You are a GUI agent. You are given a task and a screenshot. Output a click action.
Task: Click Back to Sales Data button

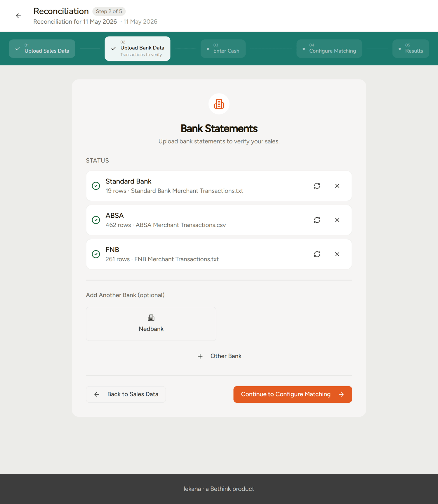point(126,394)
